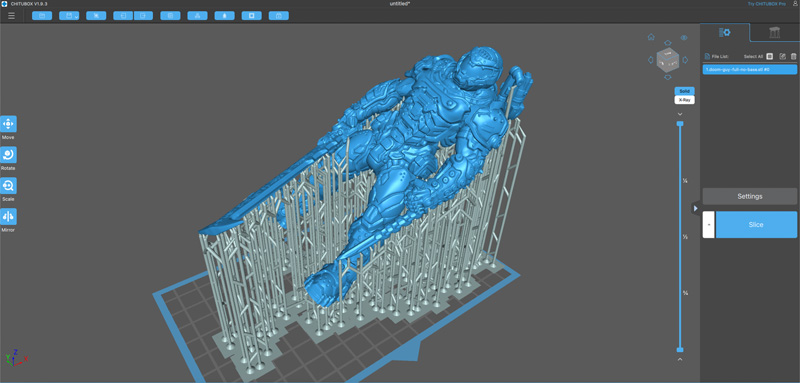Click the downward chevron above layer slider
This screenshot has width=800, height=383.
[x=680, y=114]
